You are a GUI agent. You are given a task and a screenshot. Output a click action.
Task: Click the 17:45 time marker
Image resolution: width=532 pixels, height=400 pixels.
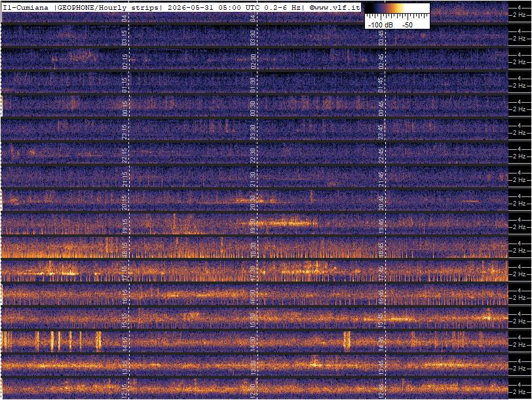tap(381, 274)
